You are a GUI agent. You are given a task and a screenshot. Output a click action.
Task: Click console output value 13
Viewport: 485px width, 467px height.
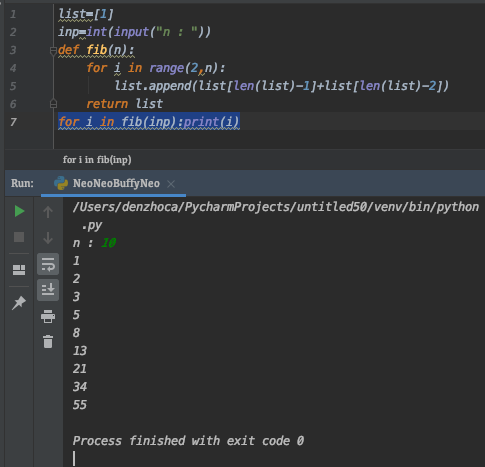tap(80, 351)
